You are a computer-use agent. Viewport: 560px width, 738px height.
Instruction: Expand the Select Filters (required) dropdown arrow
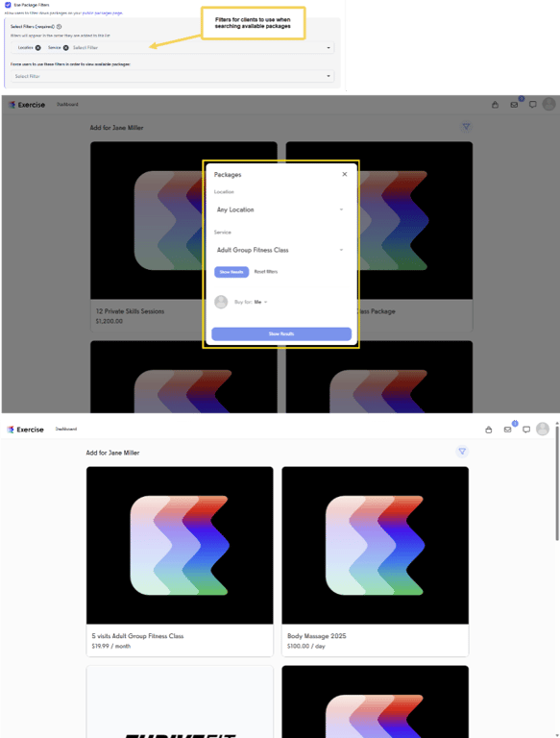pyautogui.click(x=329, y=47)
